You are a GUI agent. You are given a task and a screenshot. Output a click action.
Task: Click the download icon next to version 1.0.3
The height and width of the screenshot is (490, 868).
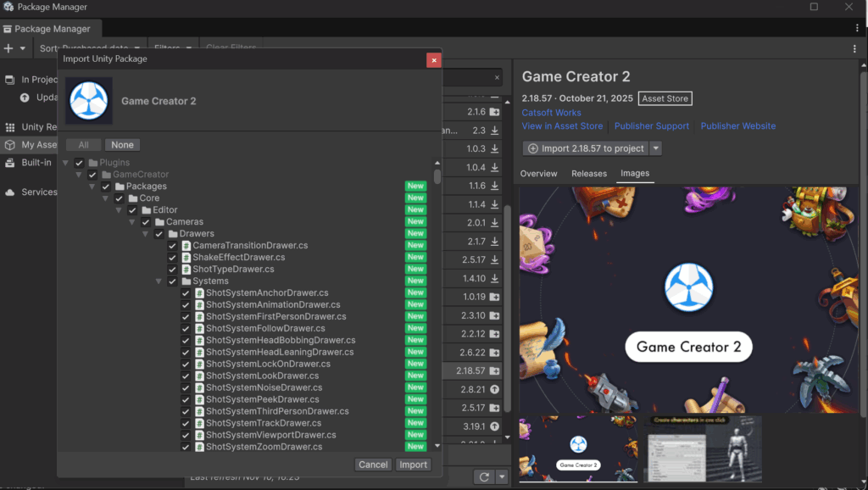tap(494, 148)
